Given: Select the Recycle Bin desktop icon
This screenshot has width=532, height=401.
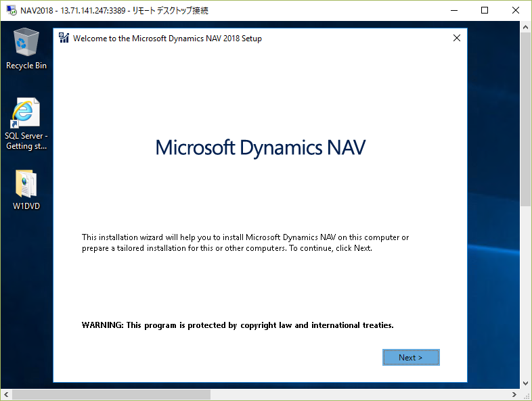Looking at the screenshot, I should 26,49.
